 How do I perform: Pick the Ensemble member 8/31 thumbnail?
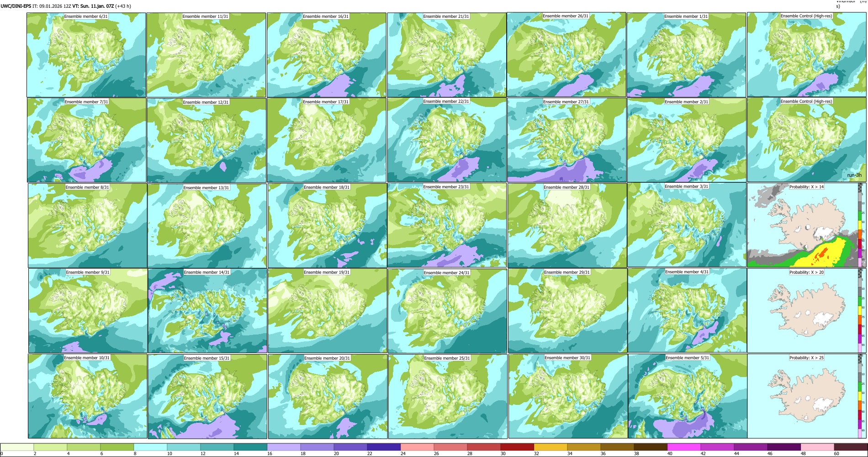click(87, 225)
